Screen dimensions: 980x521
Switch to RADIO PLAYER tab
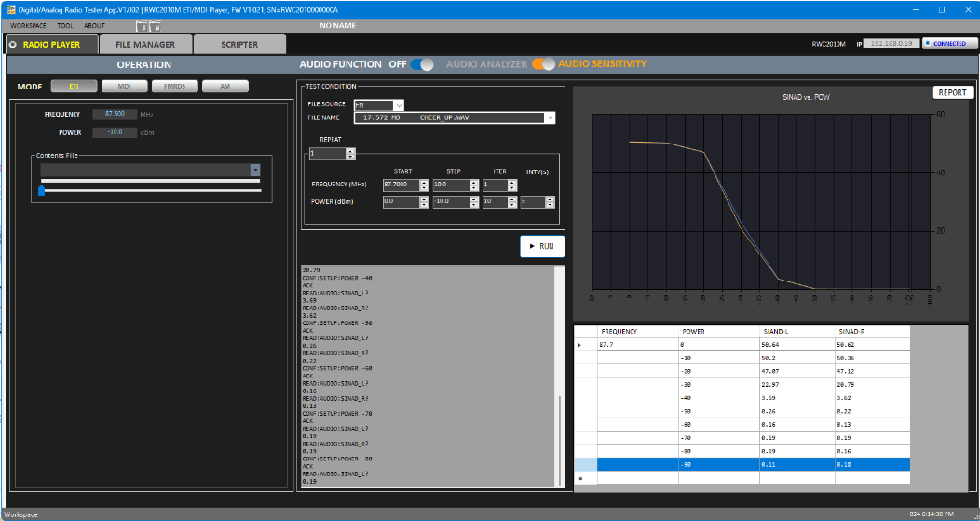(x=52, y=45)
